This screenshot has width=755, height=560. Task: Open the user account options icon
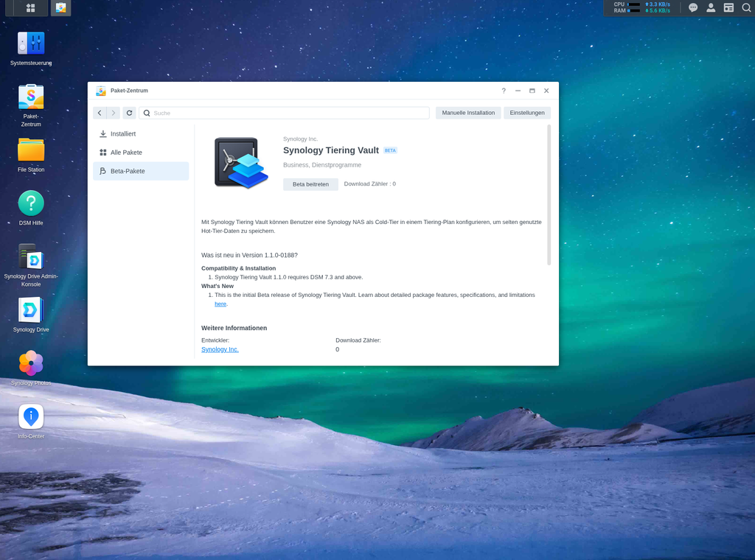(711, 8)
